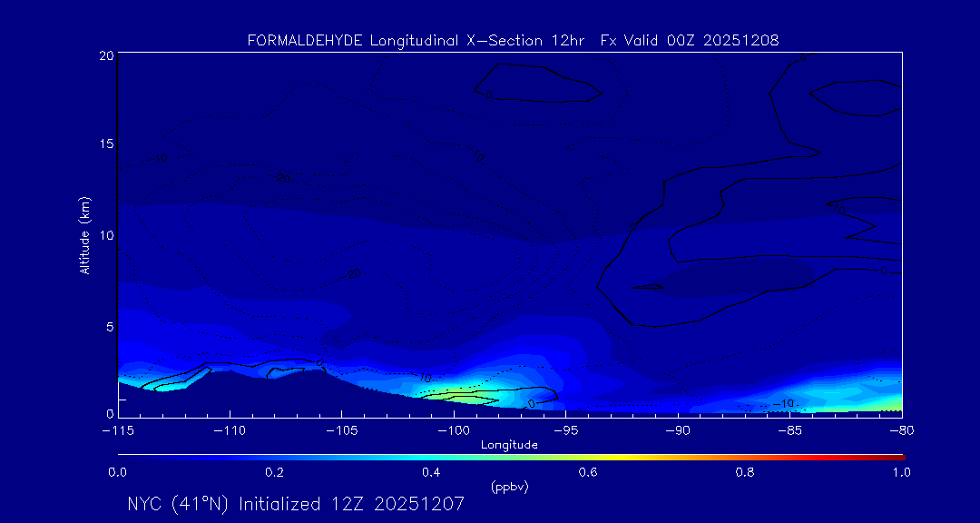Click the longitude tick label -115

click(x=118, y=431)
